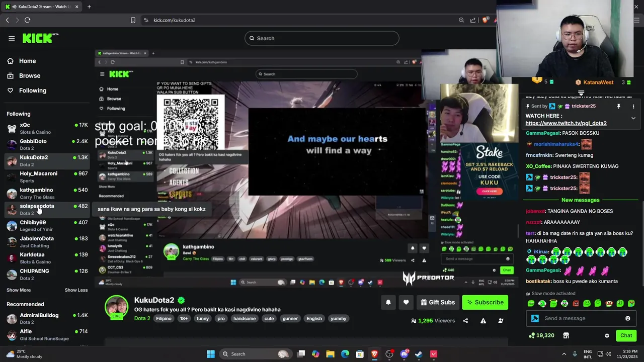Unpin the pinned chat message

click(618, 106)
